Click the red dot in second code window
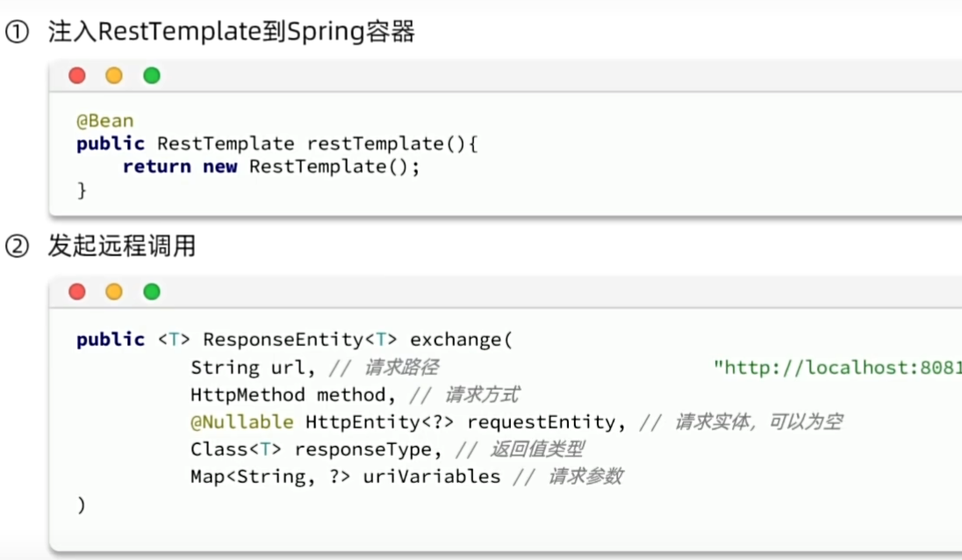Screen dimensions: 962x560 click(77, 291)
